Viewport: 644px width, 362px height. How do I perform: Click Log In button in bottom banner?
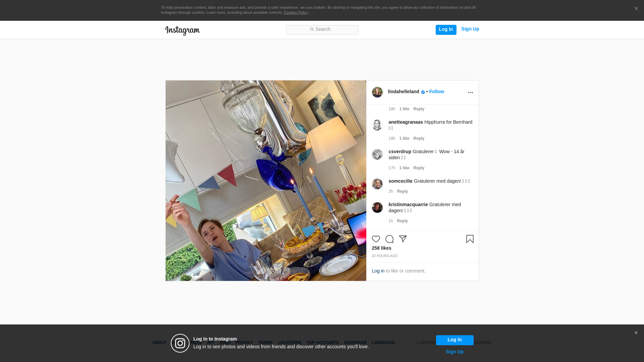454,340
